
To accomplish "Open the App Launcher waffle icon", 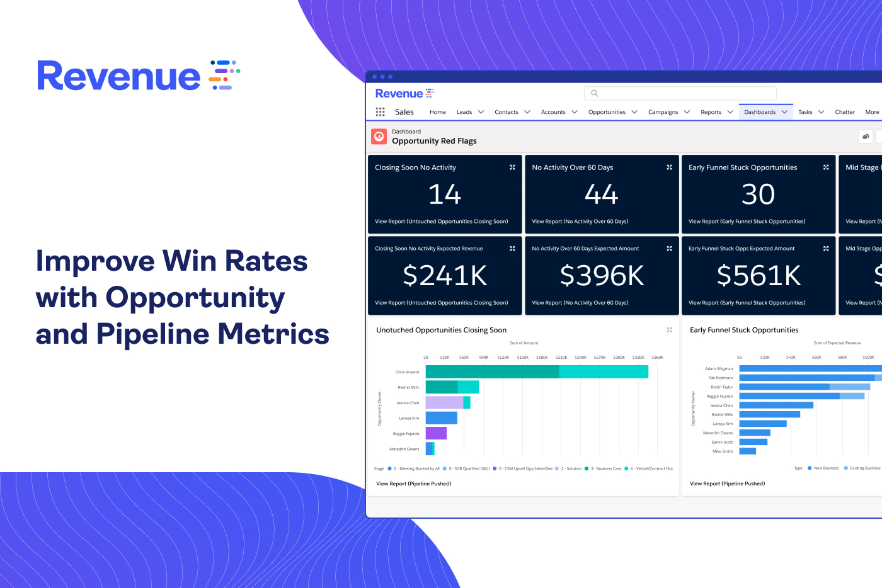I will tap(381, 111).
